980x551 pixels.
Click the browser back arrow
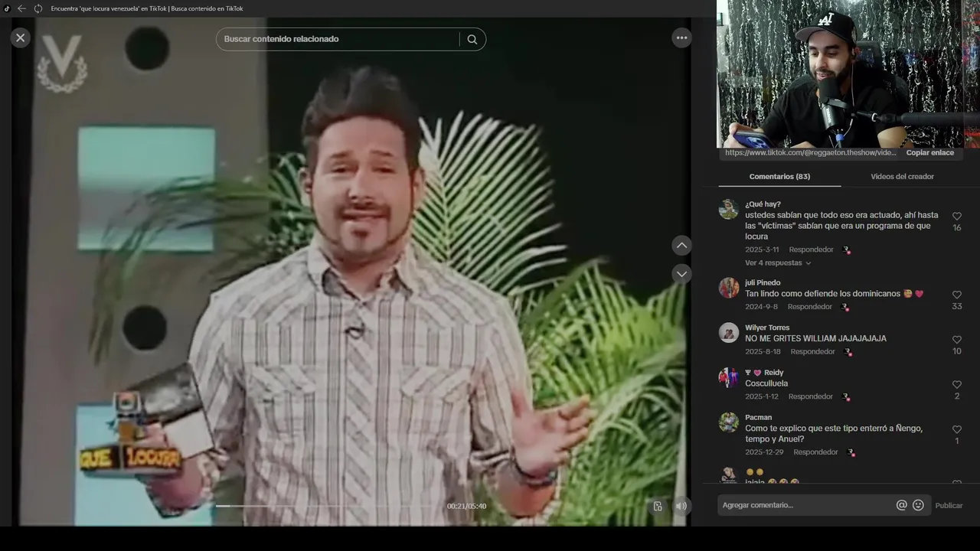click(x=21, y=8)
